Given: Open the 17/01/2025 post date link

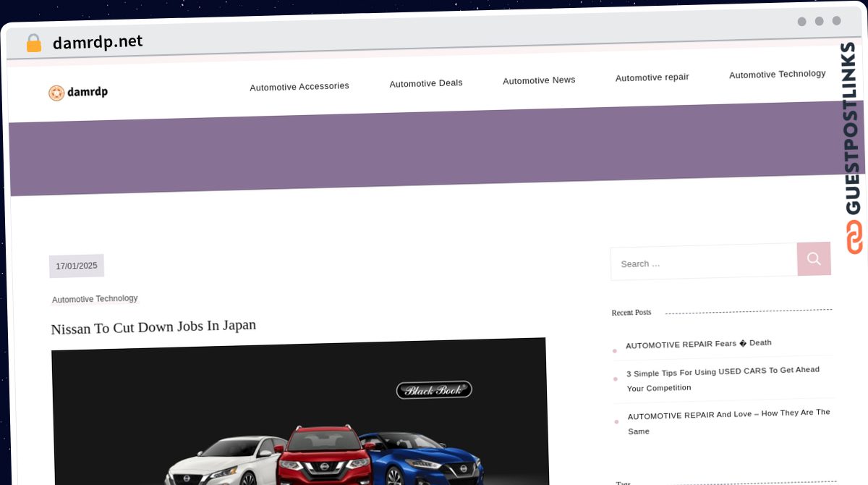Looking at the screenshot, I should click(x=77, y=266).
